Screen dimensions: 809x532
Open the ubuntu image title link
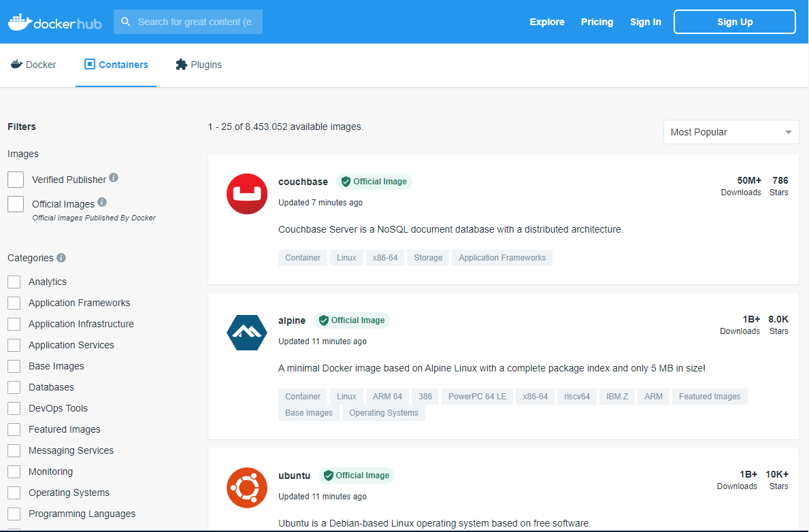click(x=294, y=476)
